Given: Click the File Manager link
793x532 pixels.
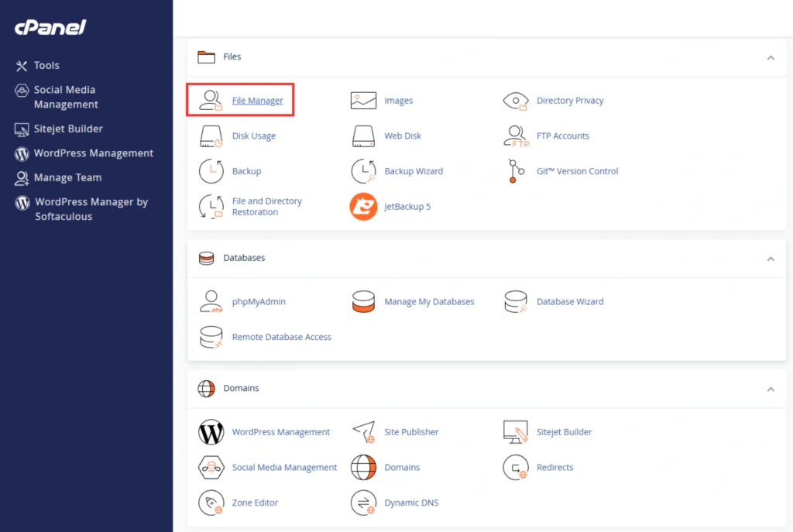Looking at the screenshot, I should (x=257, y=101).
